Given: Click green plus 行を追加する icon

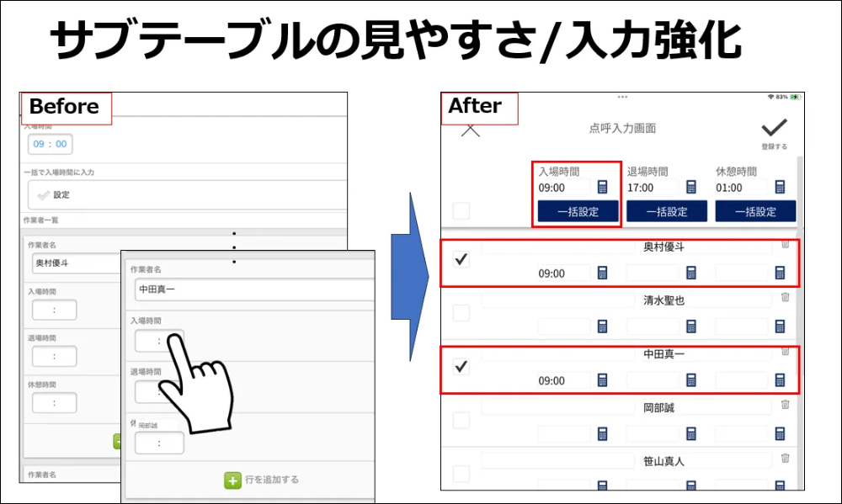Looking at the screenshot, I should pos(232,480).
